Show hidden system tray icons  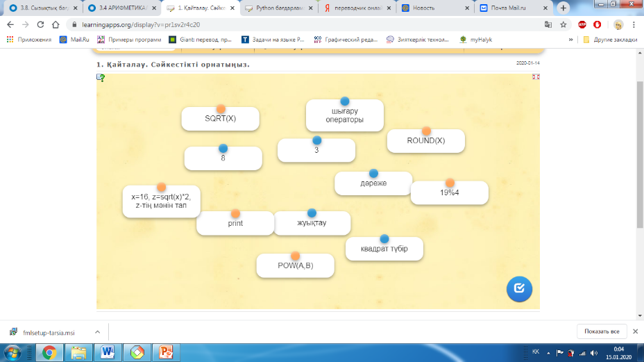[x=548, y=353]
